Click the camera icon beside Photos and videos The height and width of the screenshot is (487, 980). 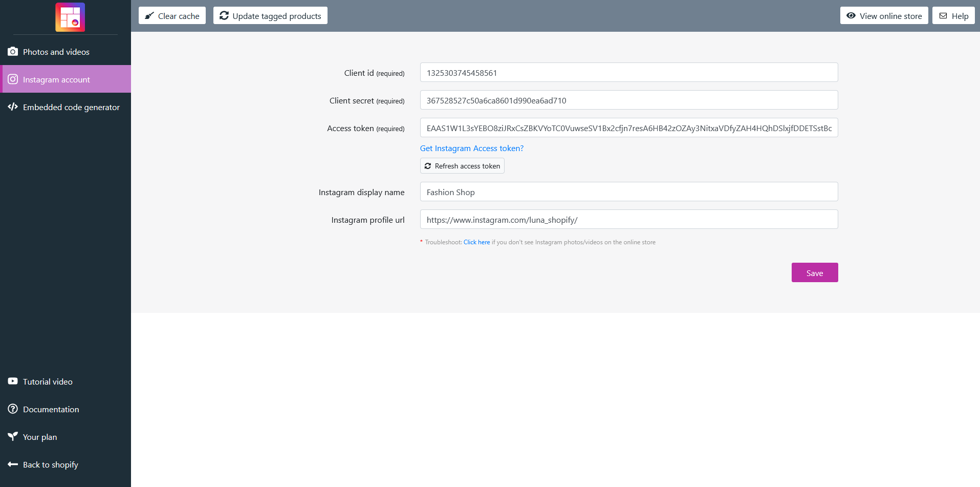[13, 52]
